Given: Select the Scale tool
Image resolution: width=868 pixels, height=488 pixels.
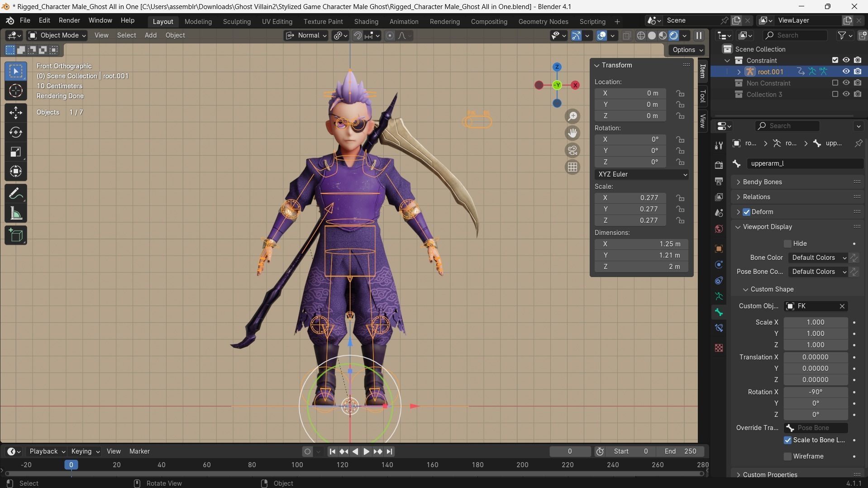Looking at the screenshot, I should (16, 152).
